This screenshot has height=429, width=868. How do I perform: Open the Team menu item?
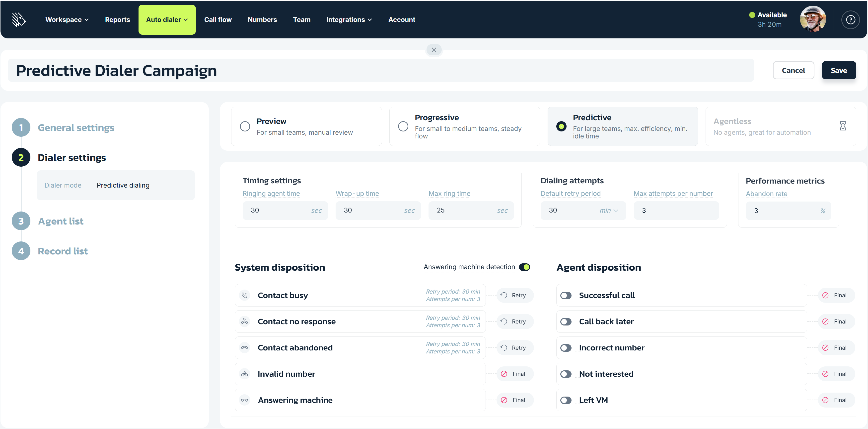point(301,19)
